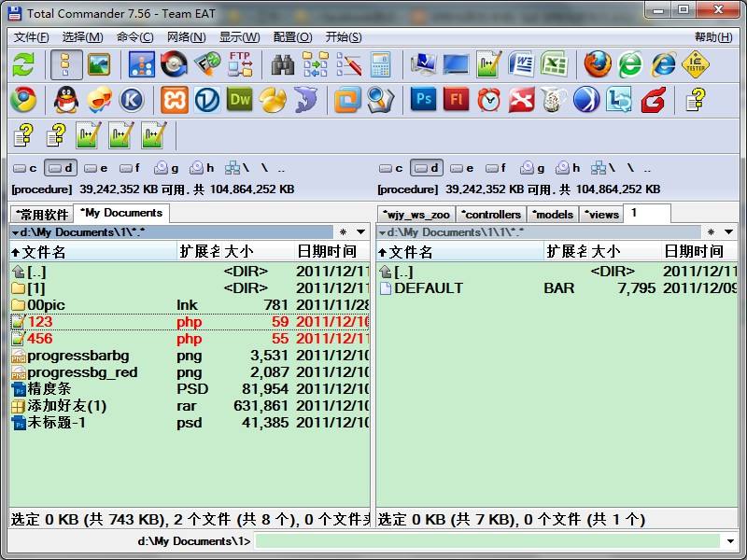Screen dimensions: 747x560
Task: Switch to the views tab
Action: click(601, 215)
